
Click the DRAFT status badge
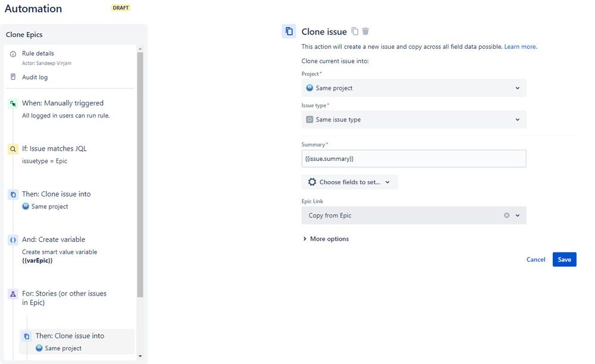[121, 8]
